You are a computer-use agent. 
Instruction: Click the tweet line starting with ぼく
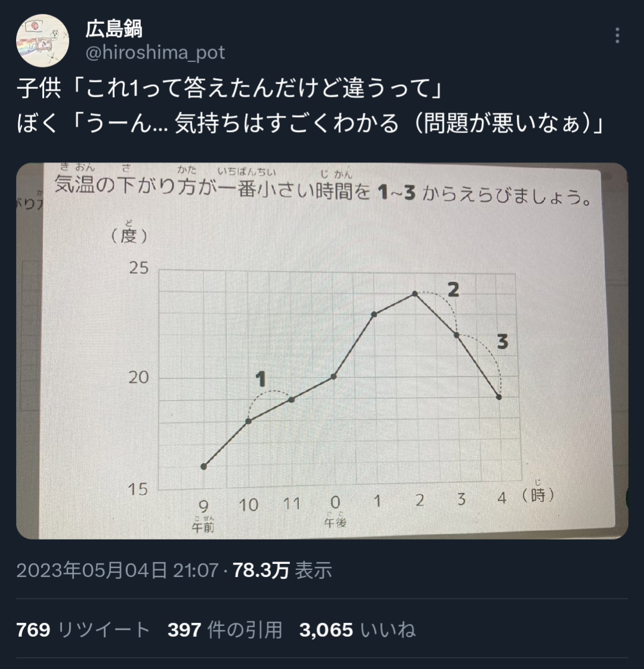309,124
